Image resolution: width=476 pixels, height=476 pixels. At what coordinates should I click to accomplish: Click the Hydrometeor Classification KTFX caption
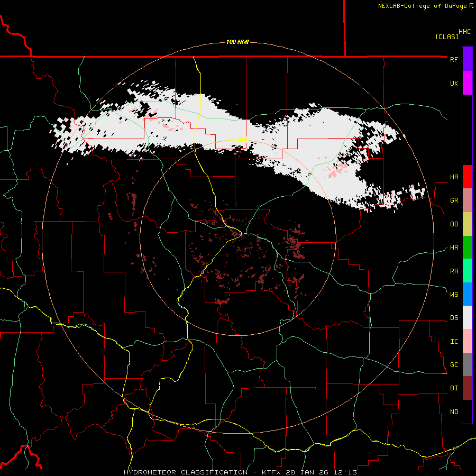(x=240, y=472)
